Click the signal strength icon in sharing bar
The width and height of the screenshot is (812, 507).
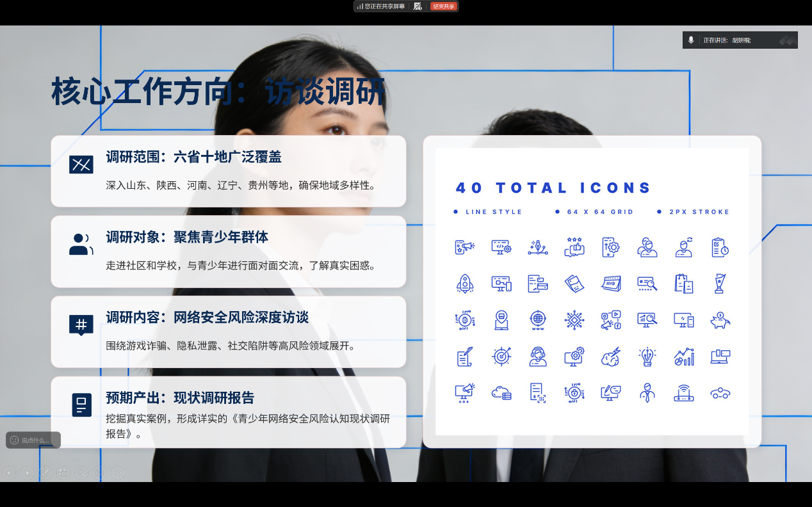(360, 6)
